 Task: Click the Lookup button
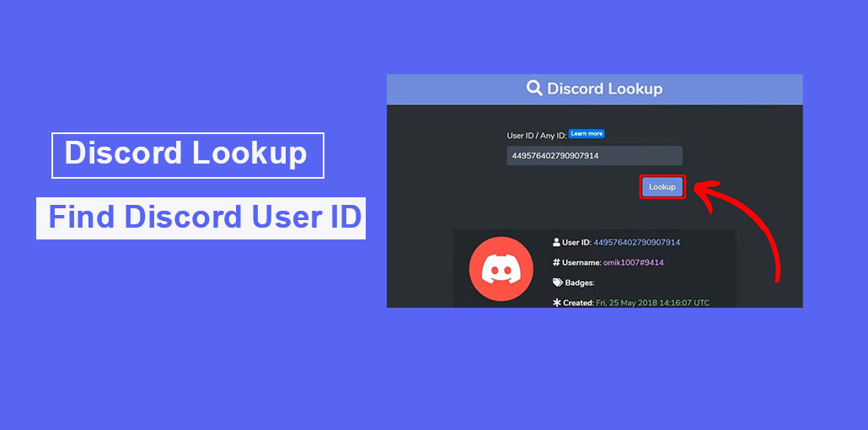tap(662, 187)
